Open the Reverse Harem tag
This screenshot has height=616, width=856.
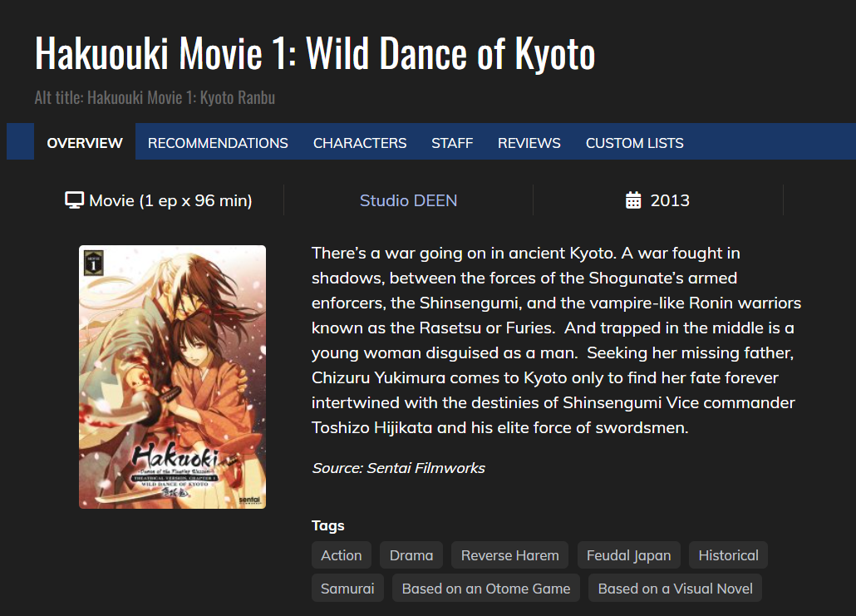pos(510,555)
